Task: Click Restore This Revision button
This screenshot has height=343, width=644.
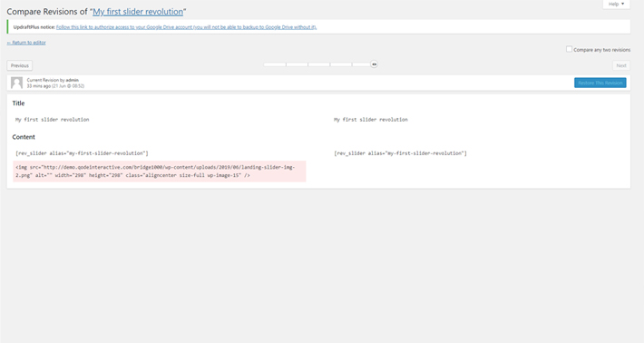Action: [600, 83]
